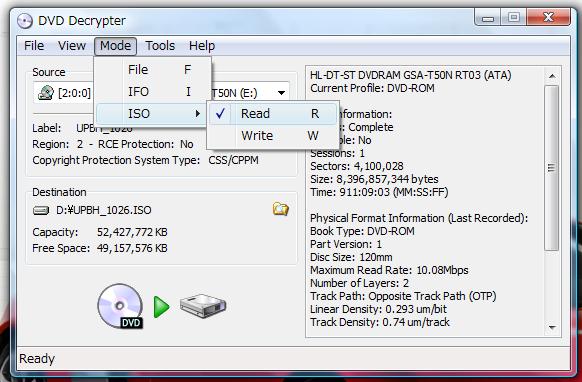Image resolution: width=582 pixels, height=382 pixels.
Task: Click the Maximum Read Rate: 10.08Mbps line
Action: point(389,270)
